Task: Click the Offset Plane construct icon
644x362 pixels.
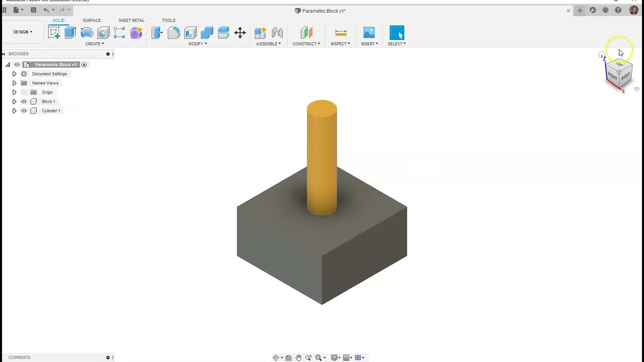Action: click(x=306, y=33)
